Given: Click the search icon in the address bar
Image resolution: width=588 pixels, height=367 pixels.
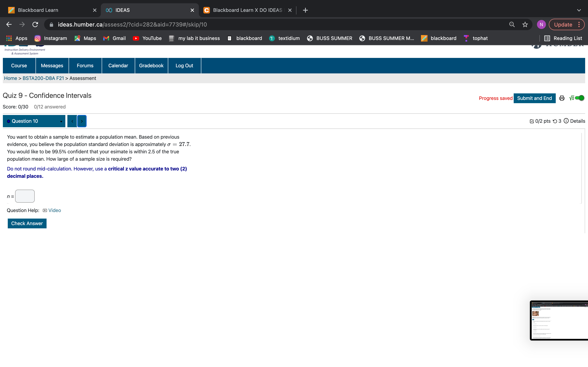Looking at the screenshot, I should point(512,24).
